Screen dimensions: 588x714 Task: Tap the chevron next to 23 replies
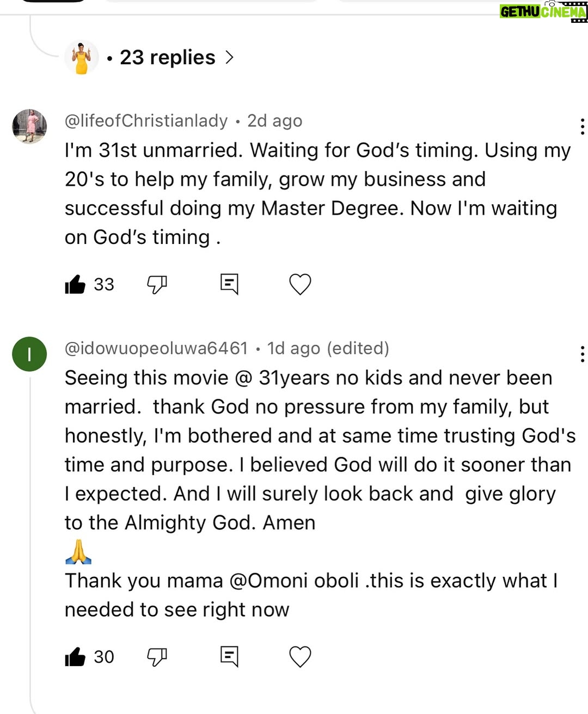pyautogui.click(x=229, y=57)
